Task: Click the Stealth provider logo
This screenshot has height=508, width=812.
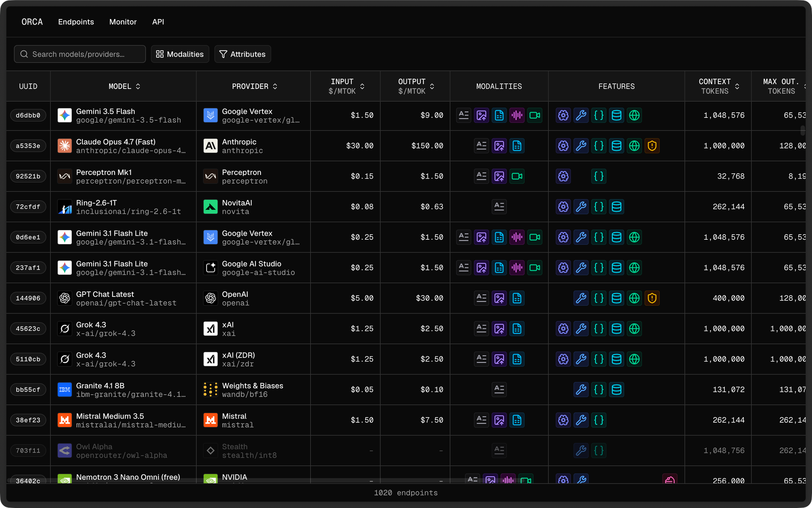Action: [211, 450]
